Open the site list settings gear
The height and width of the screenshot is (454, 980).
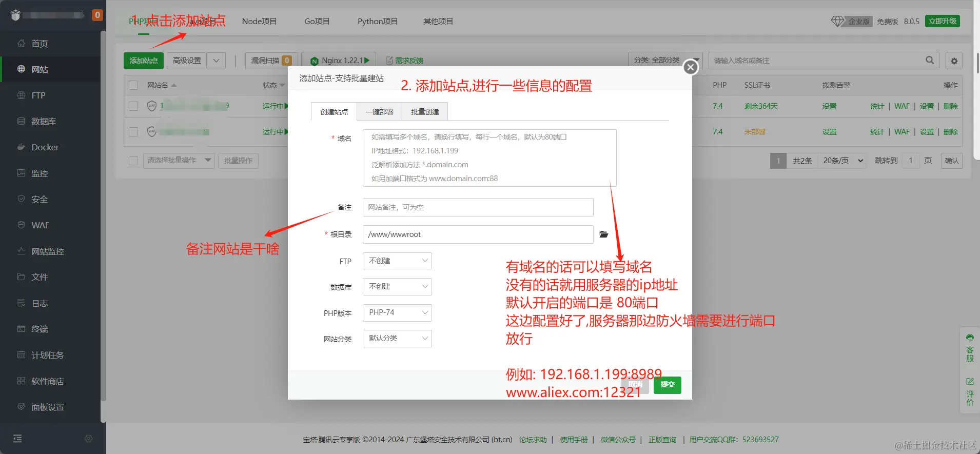[954, 61]
